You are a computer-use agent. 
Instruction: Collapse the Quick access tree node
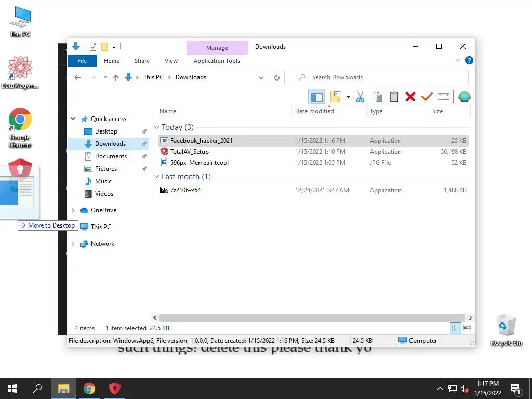[x=73, y=119]
